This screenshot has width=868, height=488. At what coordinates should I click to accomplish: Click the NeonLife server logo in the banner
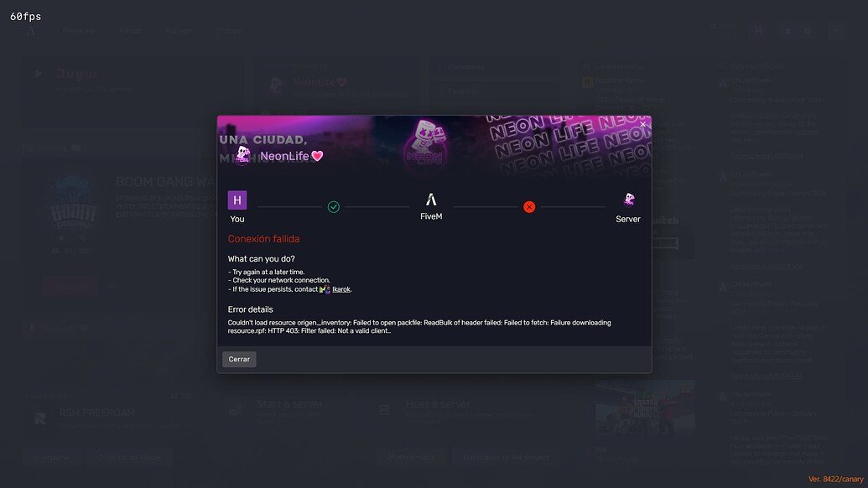[x=242, y=155]
